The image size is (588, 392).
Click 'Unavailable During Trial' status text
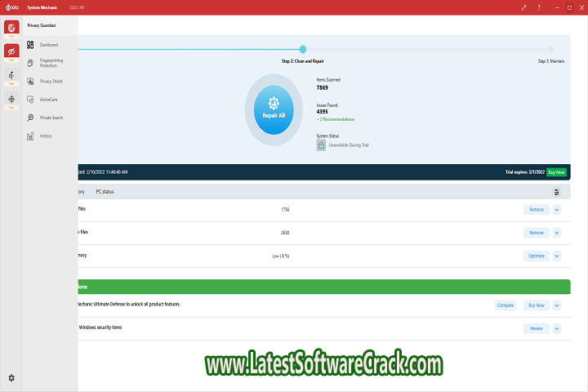click(x=349, y=145)
